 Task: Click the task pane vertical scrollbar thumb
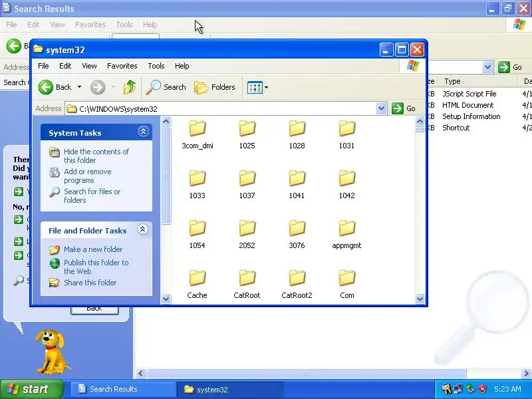tap(166, 175)
